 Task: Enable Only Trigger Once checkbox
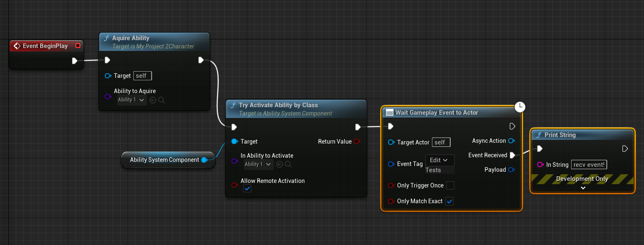pyautogui.click(x=450, y=185)
